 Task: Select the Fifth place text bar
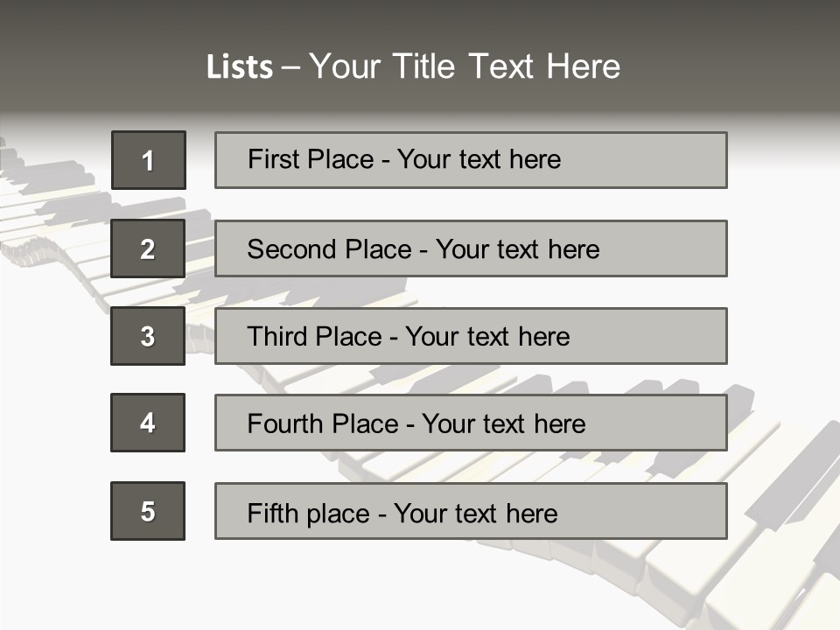(x=471, y=511)
